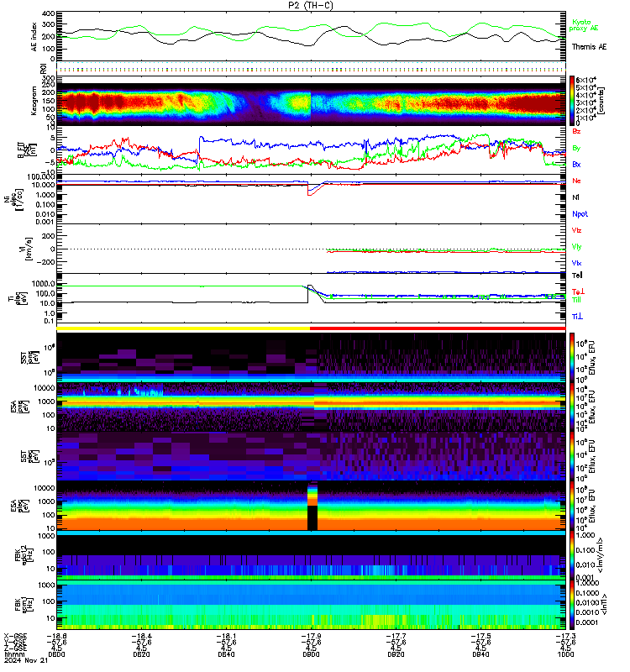Select the green "Viy" velocity legend label
The image size is (630, 672).
tap(576, 247)
